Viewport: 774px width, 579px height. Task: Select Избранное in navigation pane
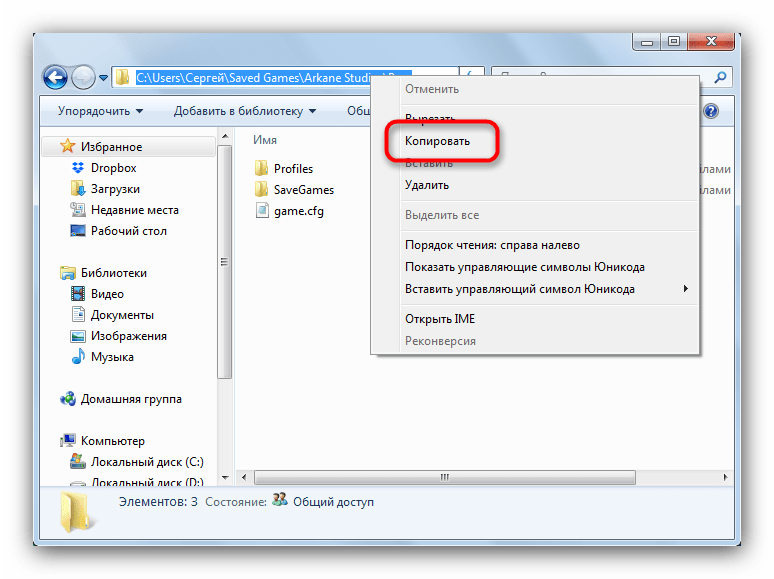[129, 147]
